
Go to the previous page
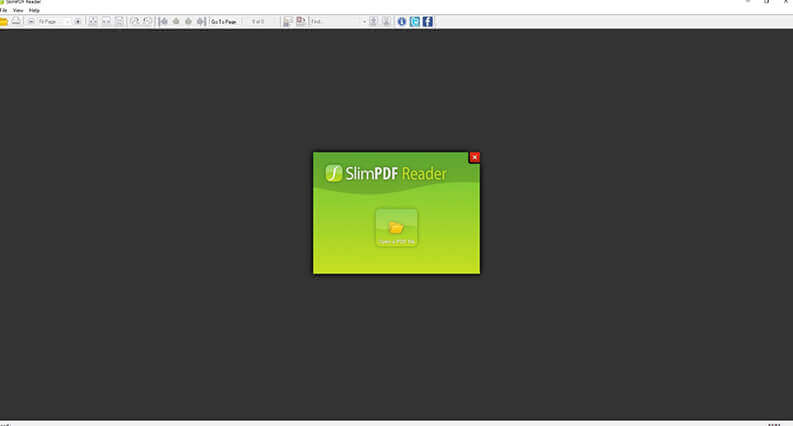point(176,21)
